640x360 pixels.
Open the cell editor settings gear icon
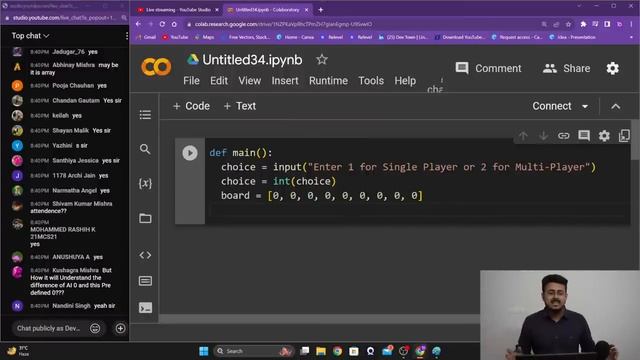[604, 136]
